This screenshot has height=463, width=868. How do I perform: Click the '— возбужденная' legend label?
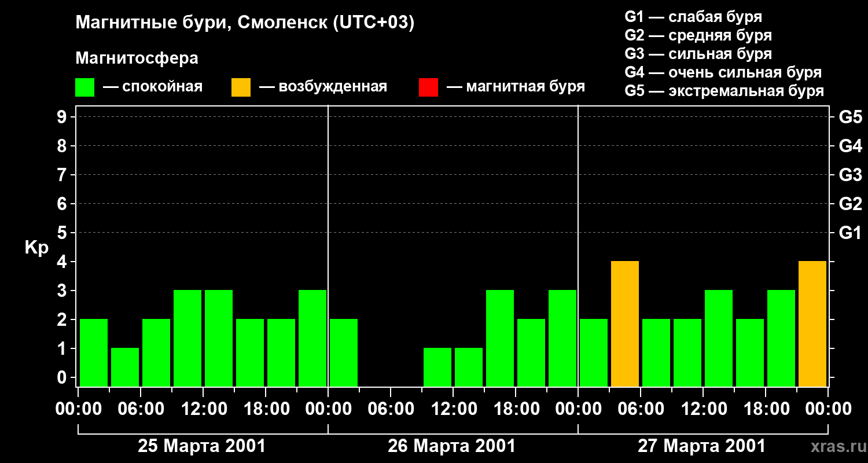[323, 87]
